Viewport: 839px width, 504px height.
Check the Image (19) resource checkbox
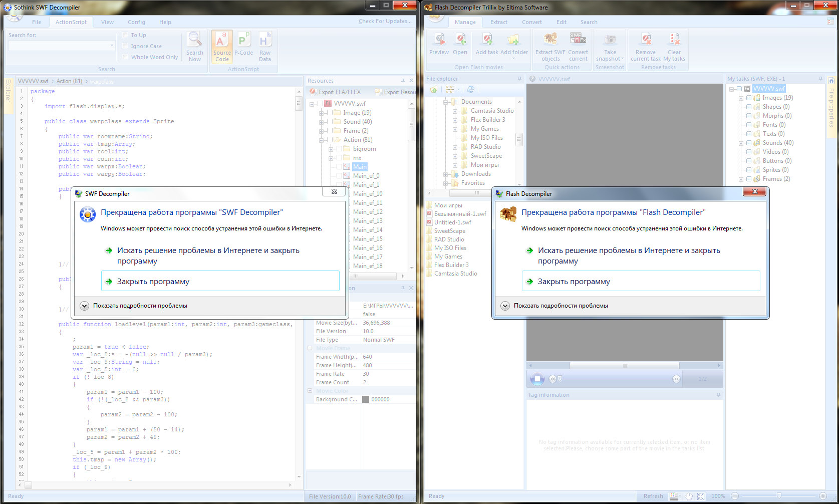330,113
